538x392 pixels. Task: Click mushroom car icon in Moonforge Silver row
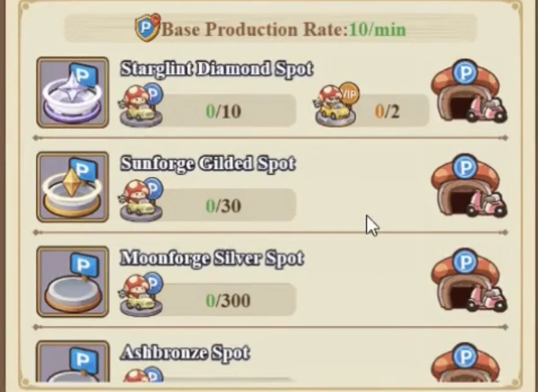click(x=141, y=295)
